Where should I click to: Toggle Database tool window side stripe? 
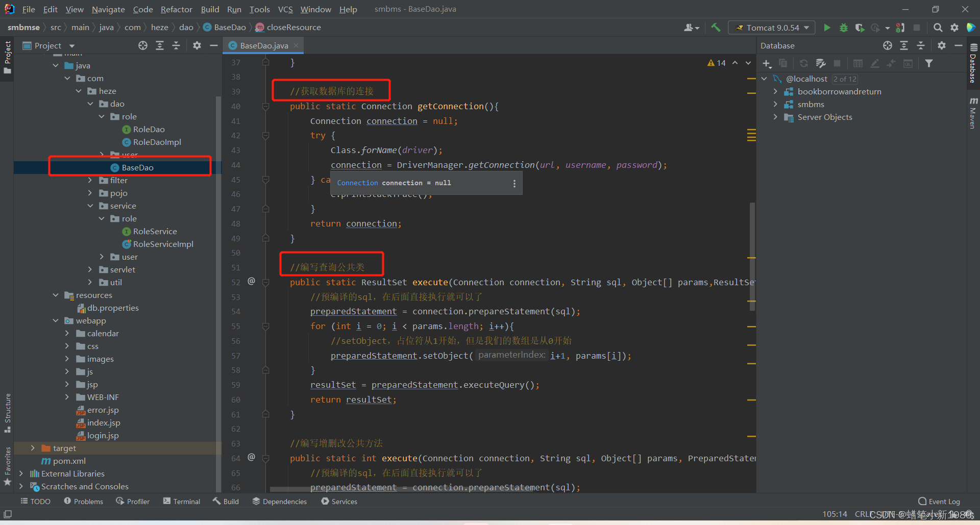coord(973,63)
